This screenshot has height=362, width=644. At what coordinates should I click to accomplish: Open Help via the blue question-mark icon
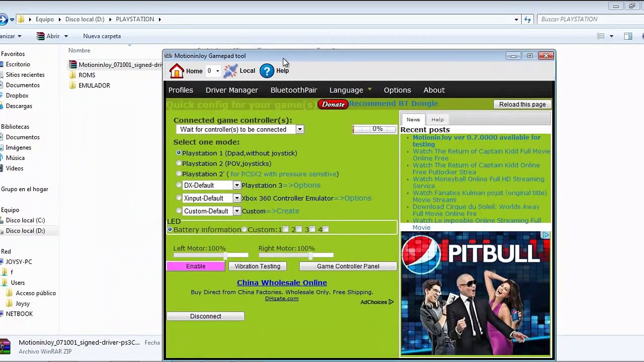click(x=267, y=71)
